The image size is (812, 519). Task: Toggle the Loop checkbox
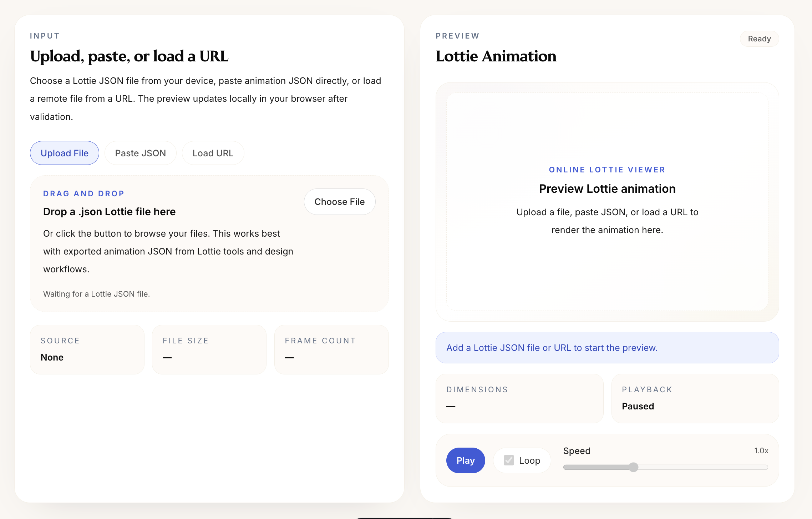(x=509, y=460)
